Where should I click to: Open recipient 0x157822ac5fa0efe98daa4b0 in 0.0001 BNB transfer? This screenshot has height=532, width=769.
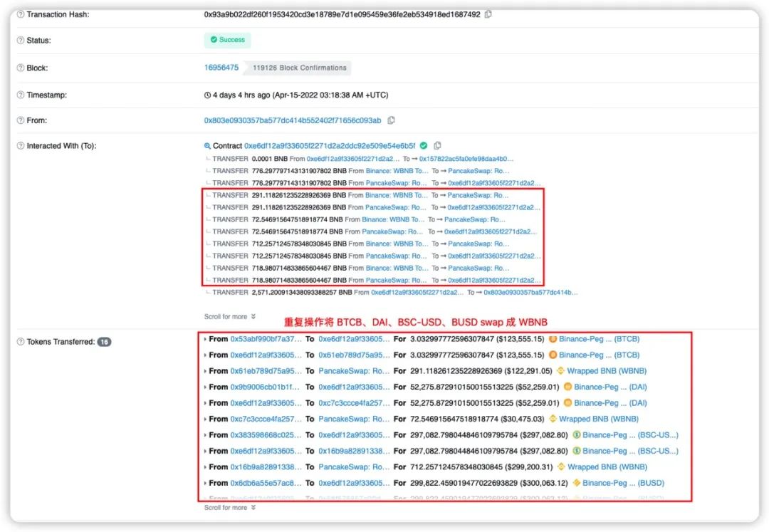point(466,159)
